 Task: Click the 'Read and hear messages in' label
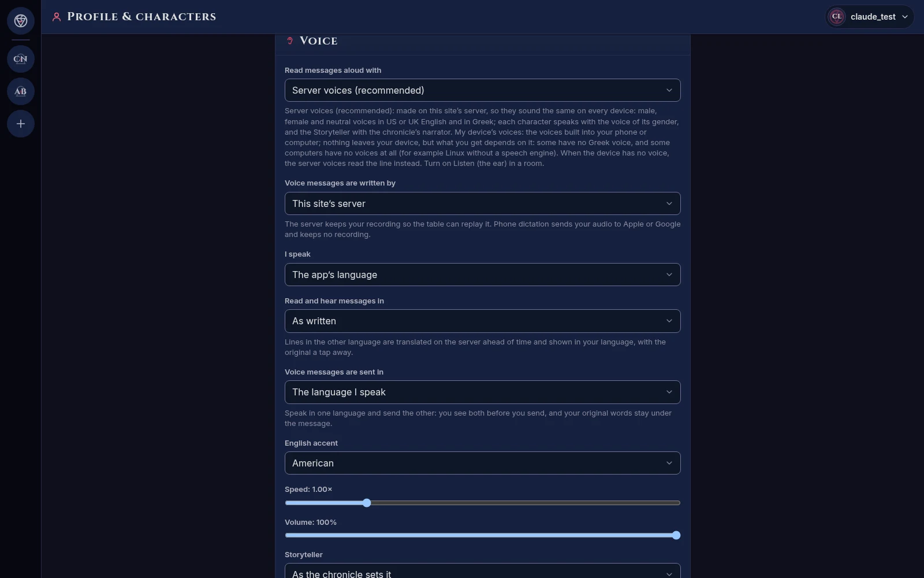coord(334,301)
